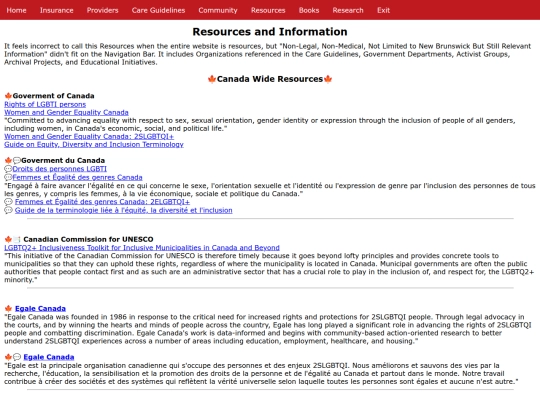540x405 pixels.
Task: Click maple leaf beside Canadian Commission for UNESCO
Action: click(x=8, y=239)
